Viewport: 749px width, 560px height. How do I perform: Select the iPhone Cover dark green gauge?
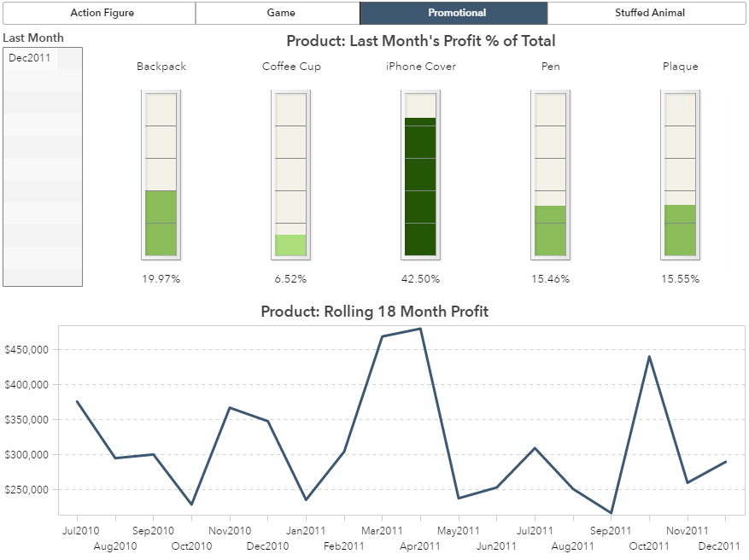(420, 186)
